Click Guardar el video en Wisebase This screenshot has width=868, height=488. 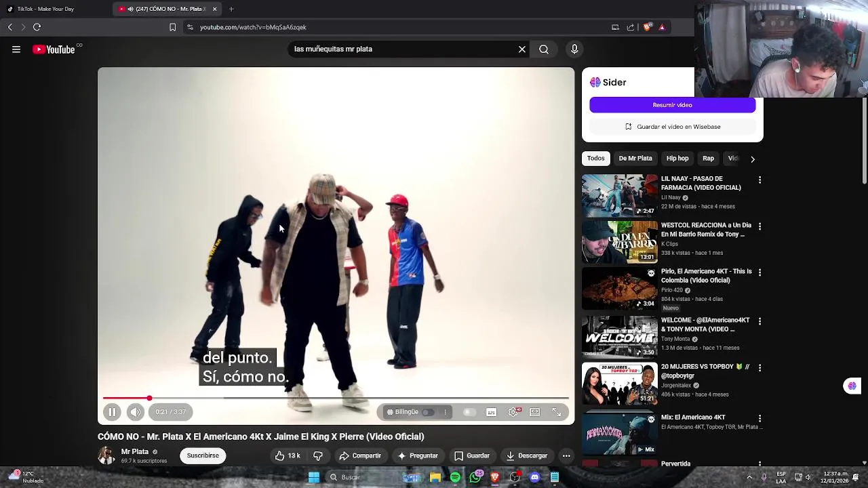673,127
